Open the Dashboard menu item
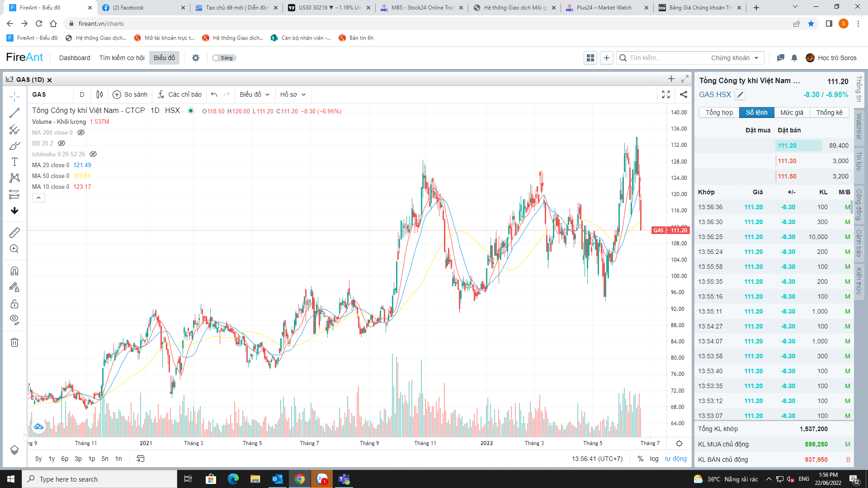Screen dimensions: 868x488 (75, 58)
